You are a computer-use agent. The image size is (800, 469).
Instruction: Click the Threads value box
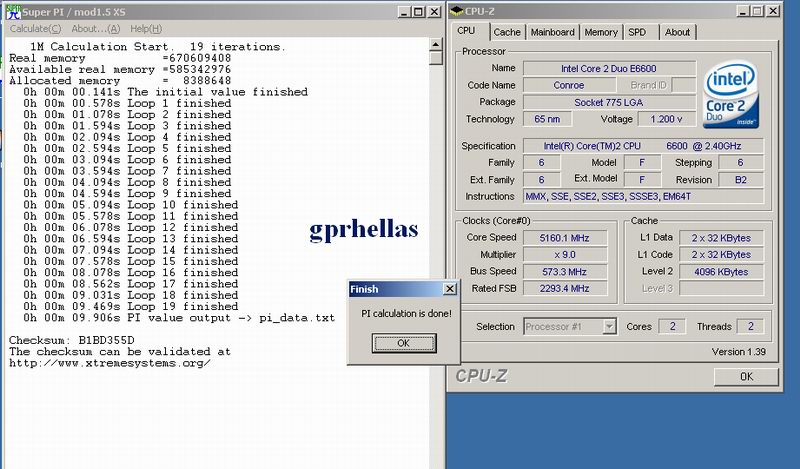click(x=750, y=327)
